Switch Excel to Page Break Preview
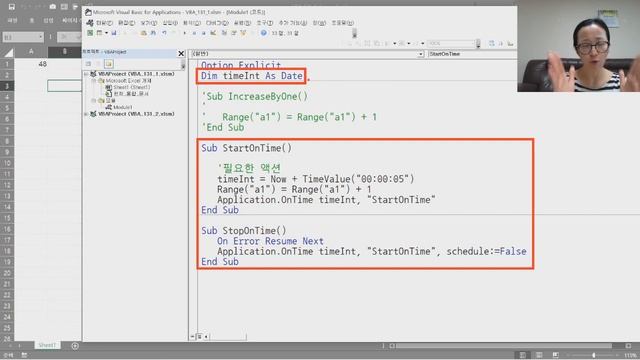640x360 pixels. click(556, 355)
